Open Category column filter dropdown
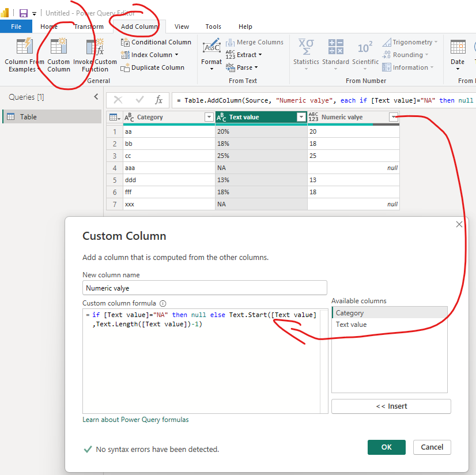This screenshot has height=475, width=476. (x=209, y=117)
